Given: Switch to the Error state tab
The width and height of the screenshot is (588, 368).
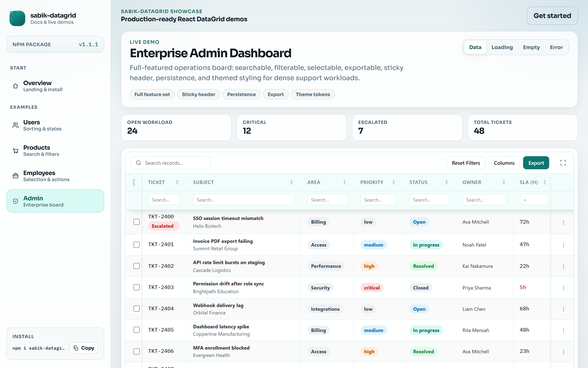Looking at the screenshot, I should coord(556,47).
